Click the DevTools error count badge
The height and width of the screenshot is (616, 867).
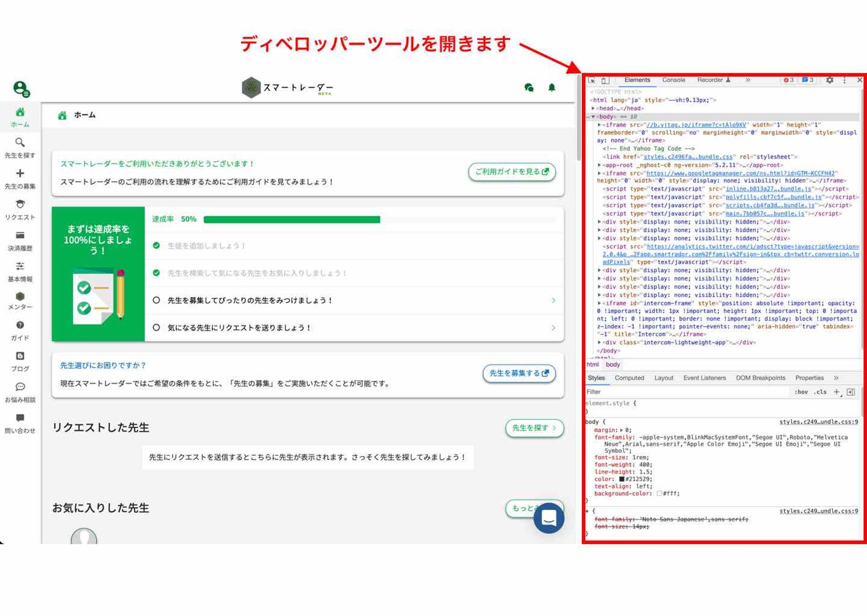(x=789, y=80)
